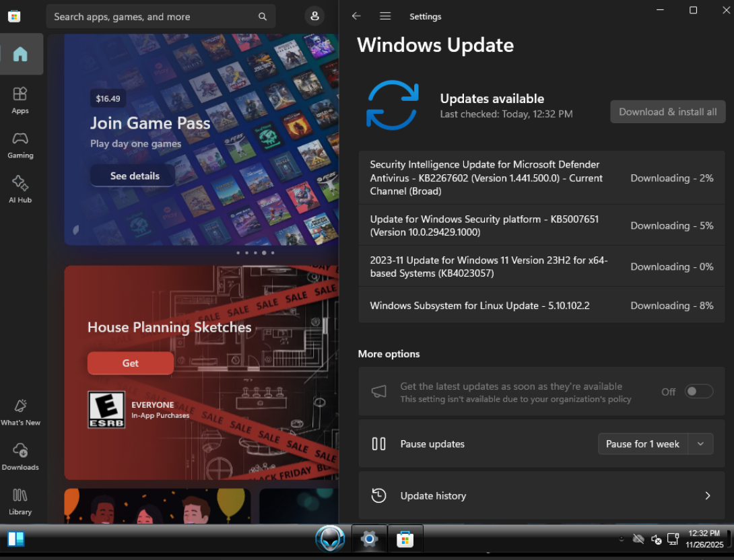Click the Microsoft Store logo icon
This screenshot has height=560, width=734.
coord(14,16)
